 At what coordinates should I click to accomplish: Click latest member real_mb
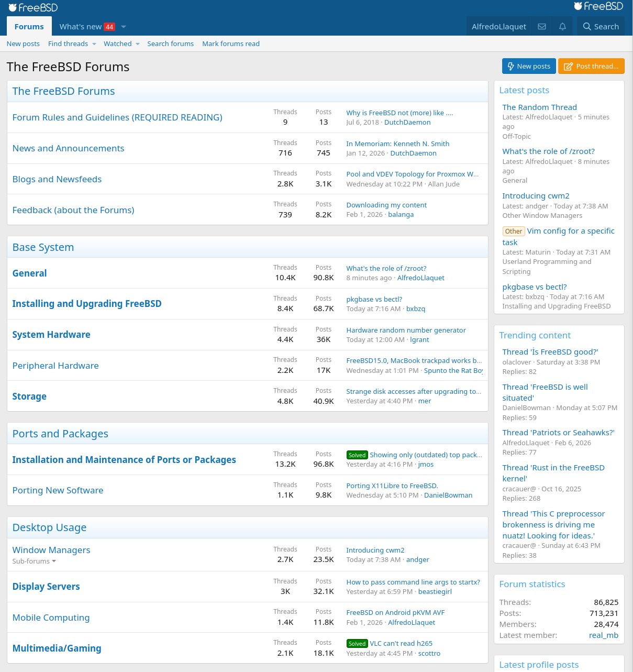pyautogui.click(x=603, y=635)
